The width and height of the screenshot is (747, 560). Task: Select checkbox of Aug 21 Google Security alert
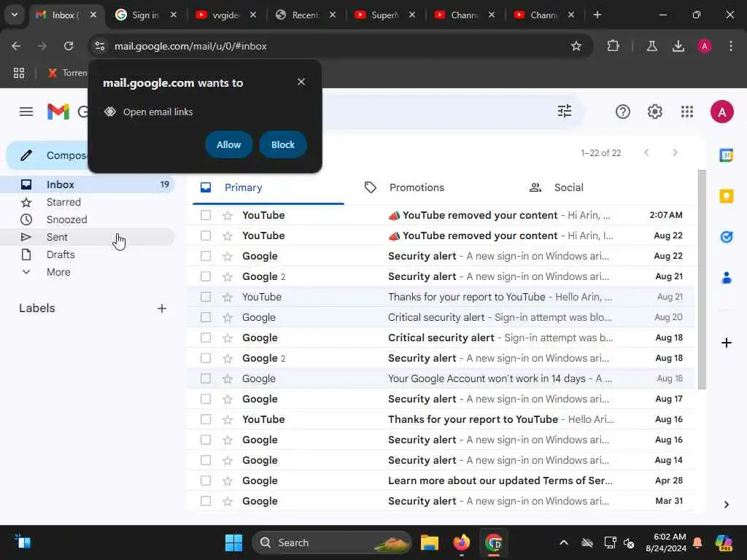click(205, 276)
